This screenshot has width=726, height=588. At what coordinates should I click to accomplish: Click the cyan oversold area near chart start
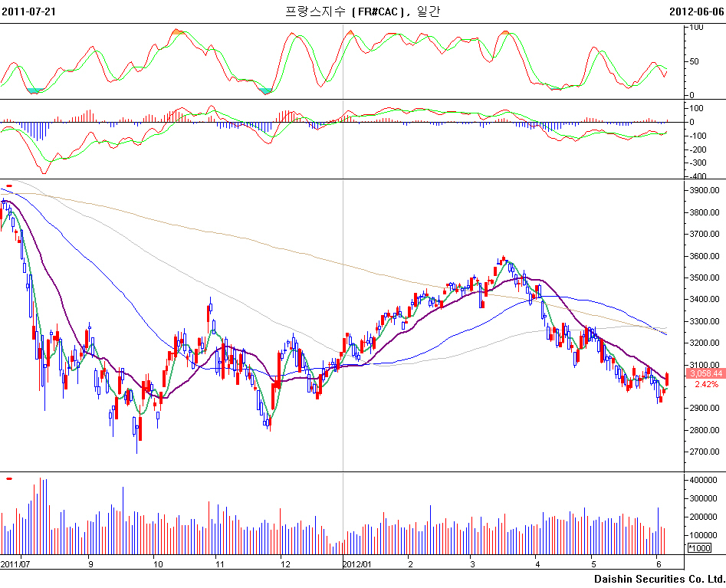tap(35, 90)
